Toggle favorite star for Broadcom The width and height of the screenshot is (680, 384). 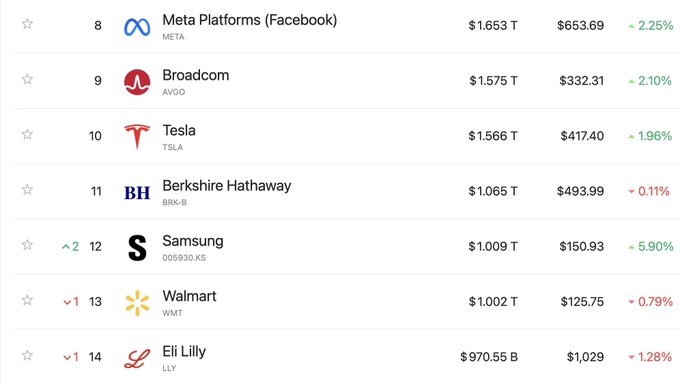(27, 79)
